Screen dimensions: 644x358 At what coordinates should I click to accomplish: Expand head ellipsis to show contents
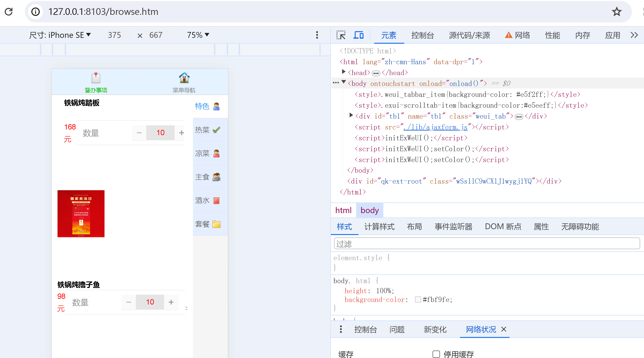pyautogui.click(x=376, y=73)
